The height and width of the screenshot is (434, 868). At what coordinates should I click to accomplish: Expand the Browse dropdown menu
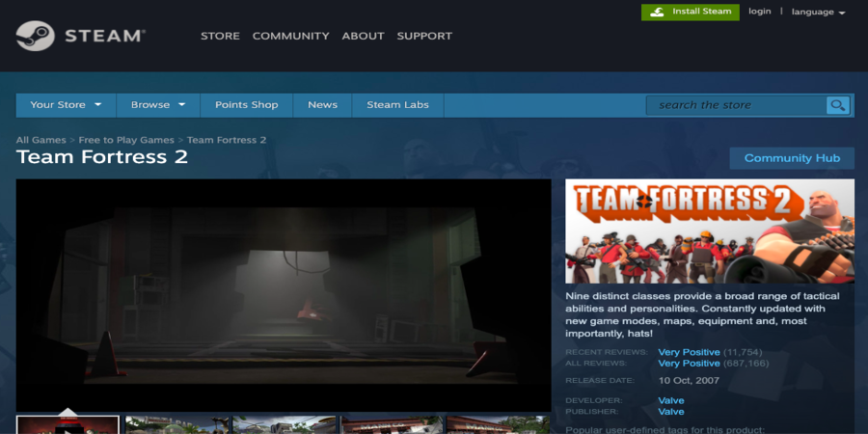pyautogui.click(x=158, y=105)
